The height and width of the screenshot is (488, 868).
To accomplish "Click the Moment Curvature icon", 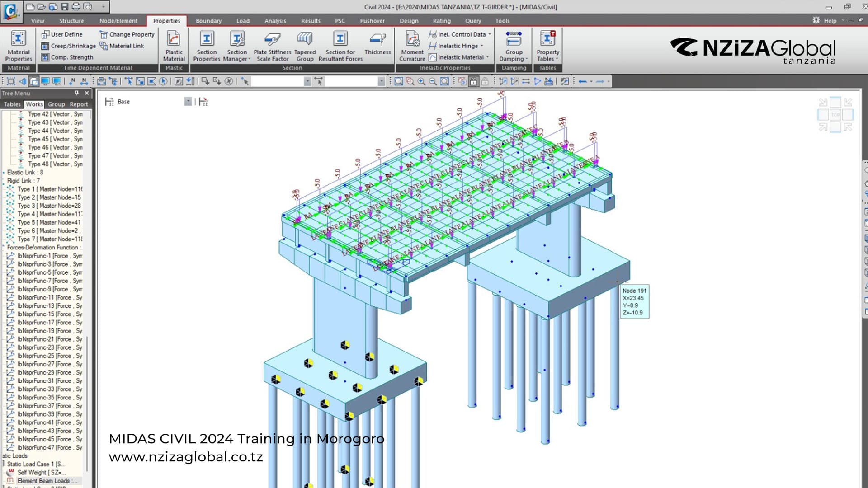I will [x=412, y=39].
